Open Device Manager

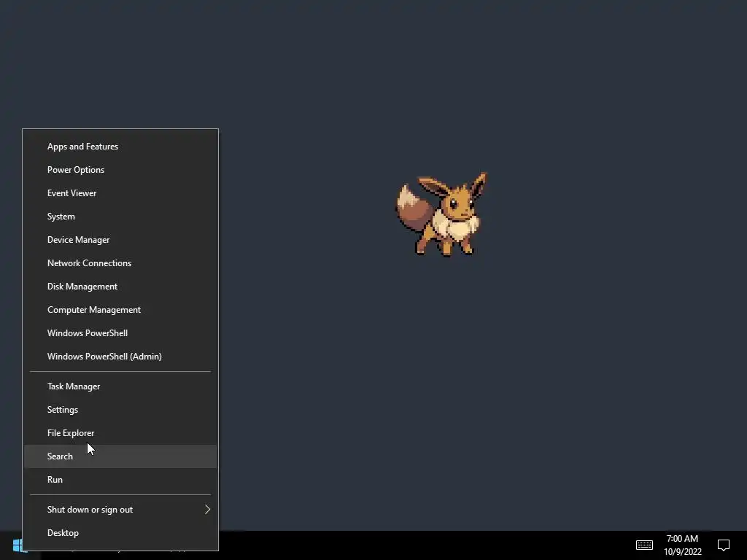[x=120, y=239]
